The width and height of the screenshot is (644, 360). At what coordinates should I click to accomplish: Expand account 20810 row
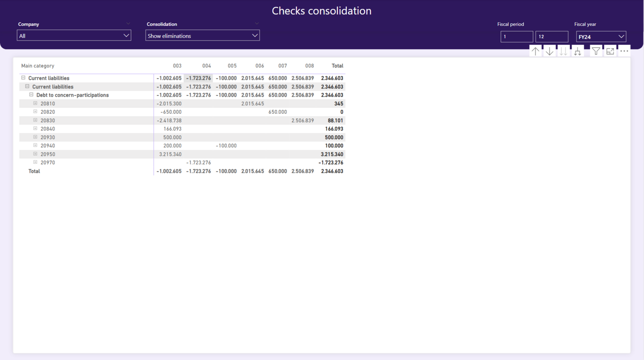[x=35, y=103]
